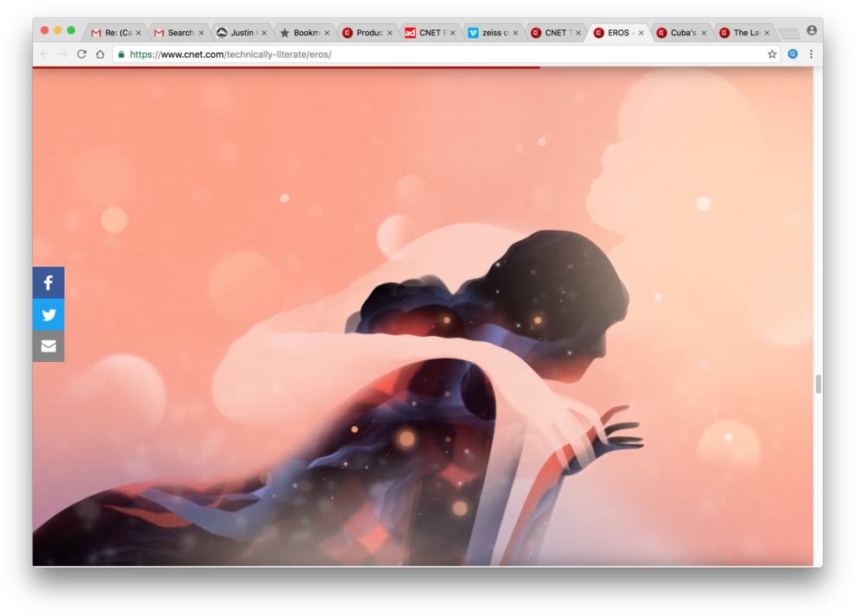855x616 pixels.
Task: Open the Chrome profile person icon
Action: pos(812,29)
